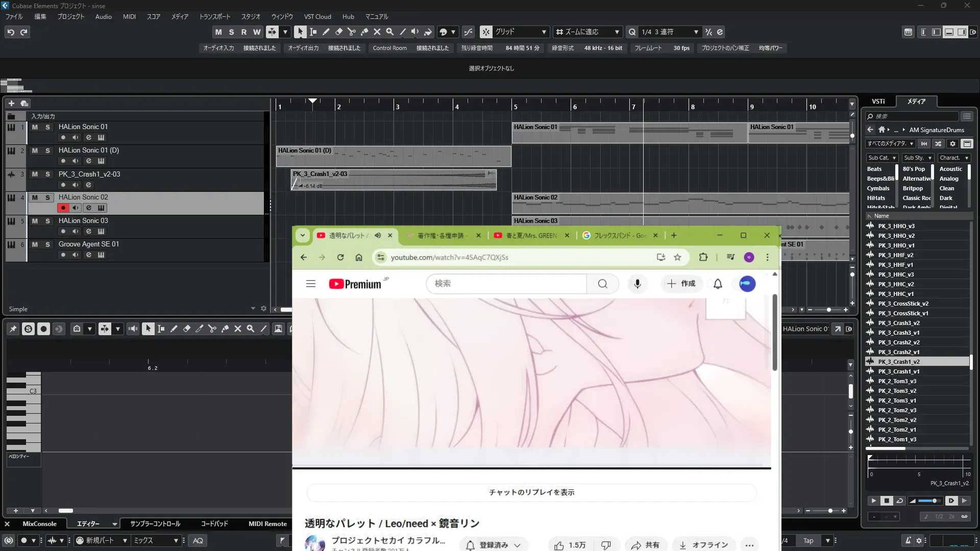Click the Undo arrow icon
The width and height of the screenshot is (980, 551).
[10, 32]
